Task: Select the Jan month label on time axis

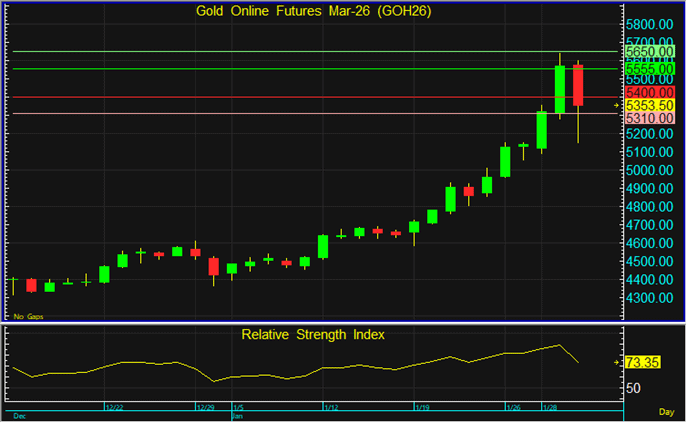Action: click(237, 415)
